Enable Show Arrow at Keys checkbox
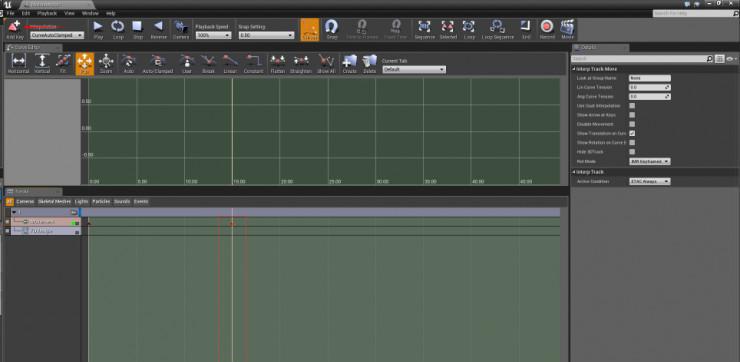The height and width of the screenshot is (362, 740). pyautogui.click(x=632, y=115)
